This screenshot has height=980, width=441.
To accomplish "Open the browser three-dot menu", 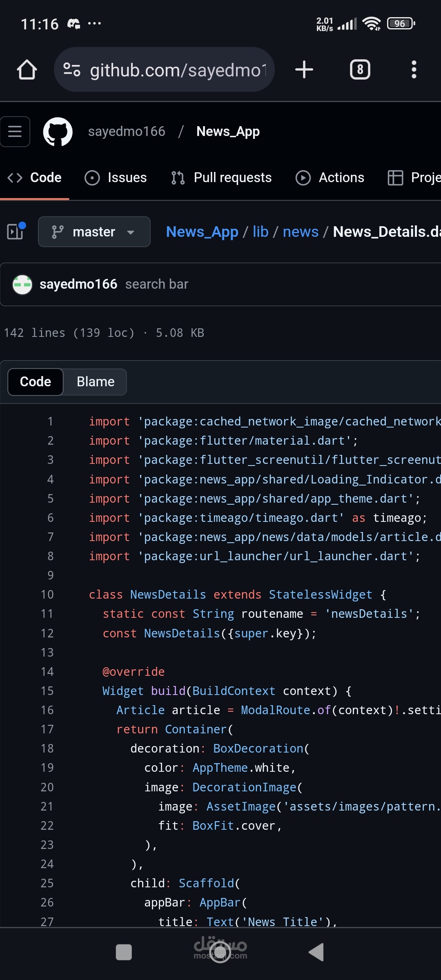I will point(414,70).
